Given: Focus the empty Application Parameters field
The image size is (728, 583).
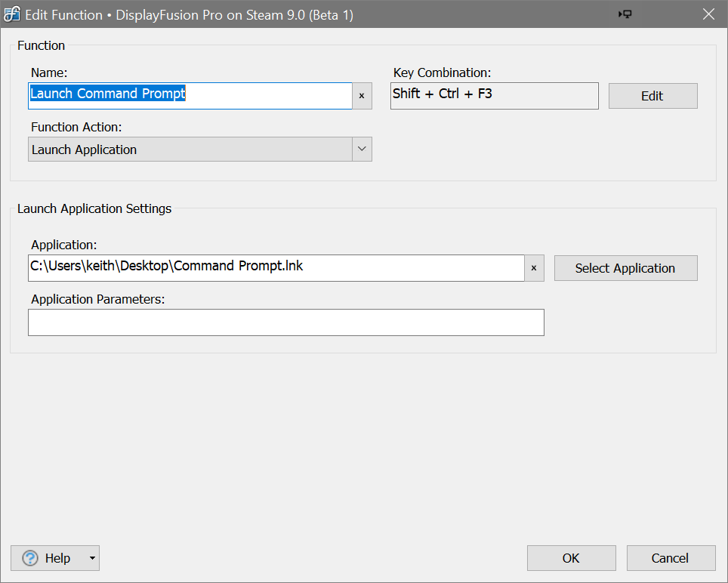Looking at the screenshot, I should (x=285, y=322).
